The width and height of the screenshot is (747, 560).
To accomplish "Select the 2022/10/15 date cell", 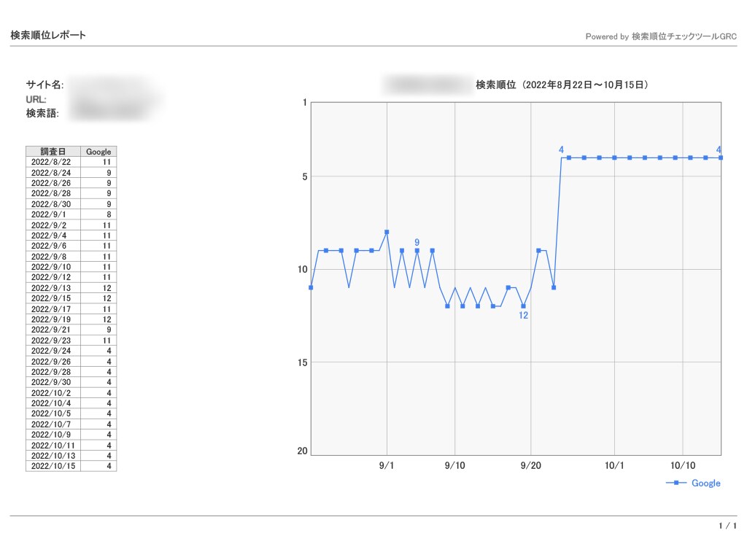I will point(53,466).
